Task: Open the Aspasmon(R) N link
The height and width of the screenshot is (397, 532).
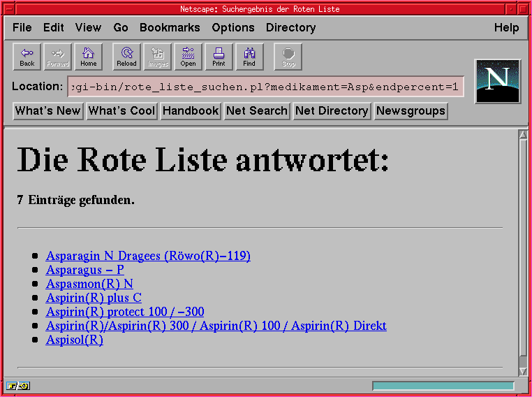Action: pyautogui.click(x=89, y=284)
